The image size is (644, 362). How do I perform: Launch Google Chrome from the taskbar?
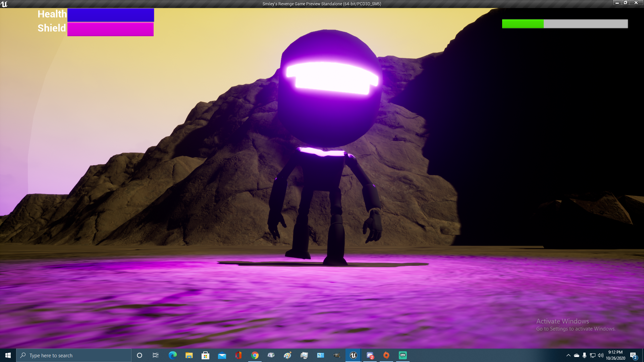[x=255, y=355]
